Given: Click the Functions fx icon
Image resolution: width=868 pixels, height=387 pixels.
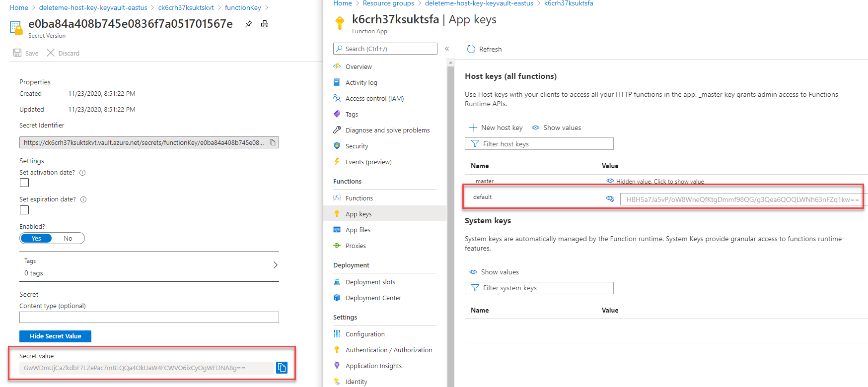Looking at the screenshot, I should 337,198.
